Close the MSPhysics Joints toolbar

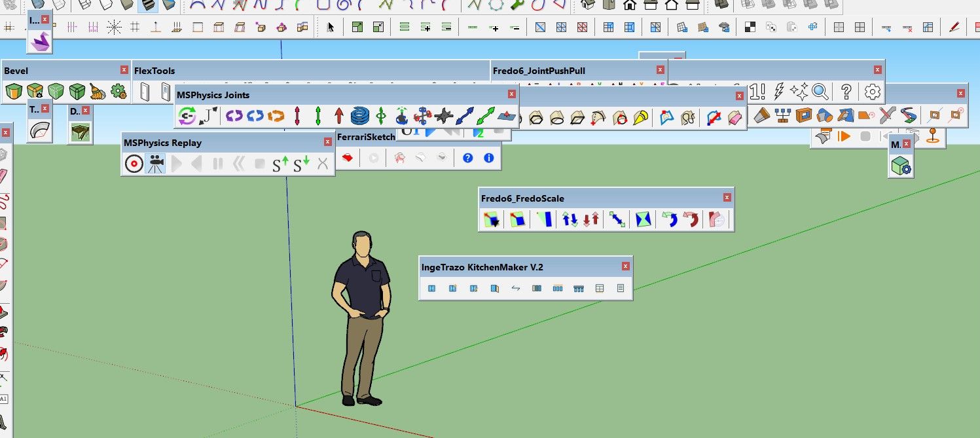(x=511, y=94)
